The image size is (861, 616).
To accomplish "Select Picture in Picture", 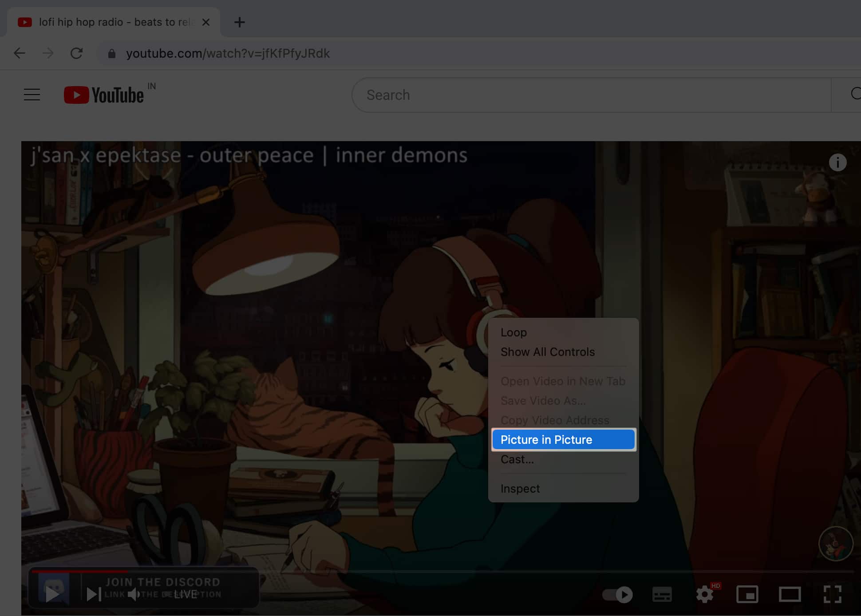I will coord(563,440).
